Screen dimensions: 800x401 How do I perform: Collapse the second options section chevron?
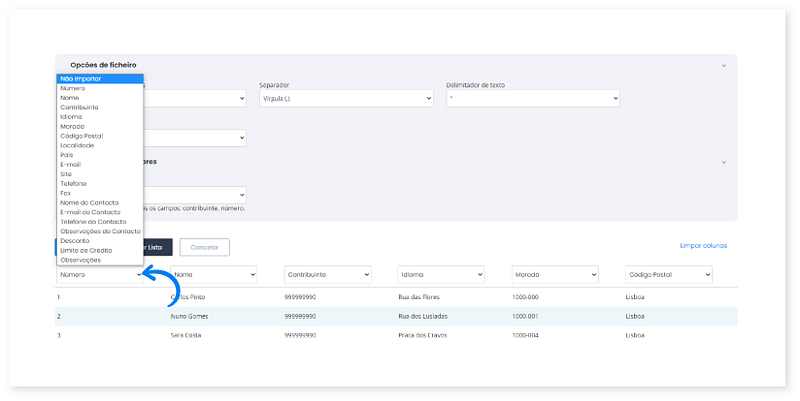723,161
